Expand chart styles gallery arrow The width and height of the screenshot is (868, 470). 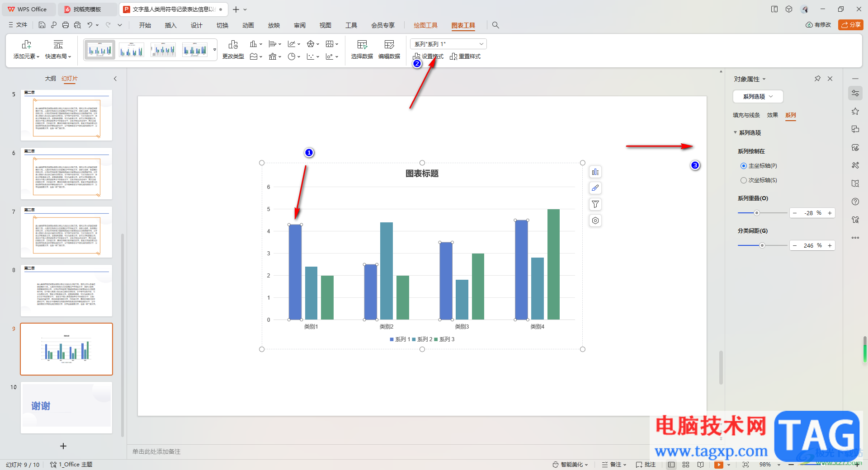pyautogui.click(x=215, y=50)
